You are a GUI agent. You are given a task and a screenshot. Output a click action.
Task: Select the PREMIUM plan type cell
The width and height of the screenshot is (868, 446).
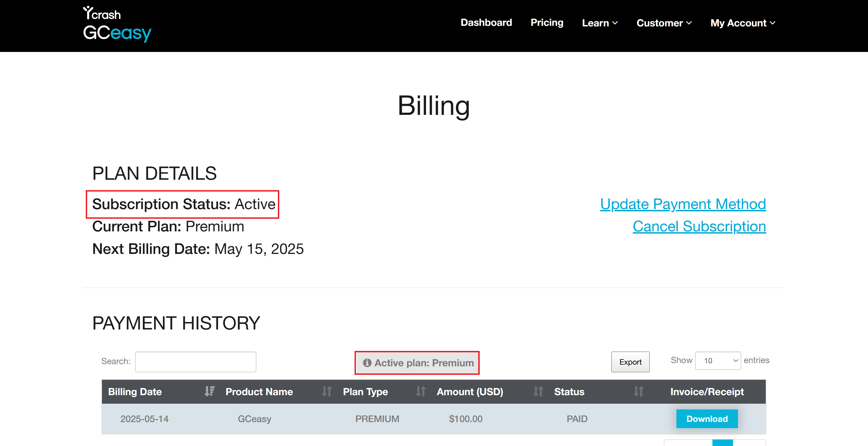[377, 419]
